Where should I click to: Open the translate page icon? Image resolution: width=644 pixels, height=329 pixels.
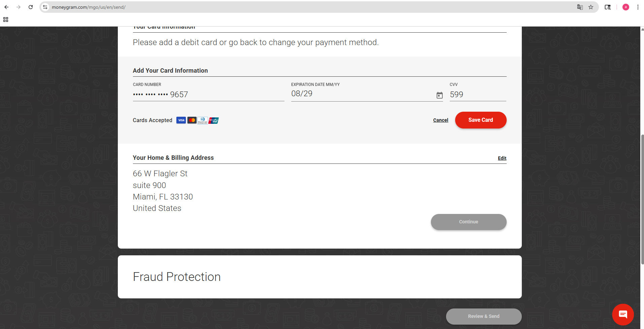pos(580,7)
